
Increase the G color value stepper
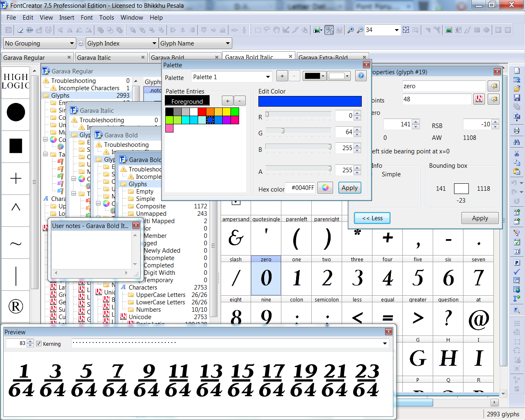[x=358, y=130]
